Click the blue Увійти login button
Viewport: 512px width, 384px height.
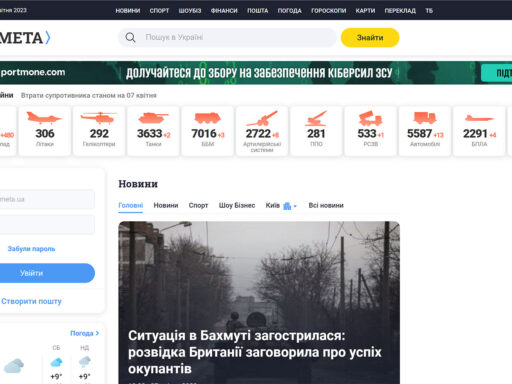[x=47, y=273]
